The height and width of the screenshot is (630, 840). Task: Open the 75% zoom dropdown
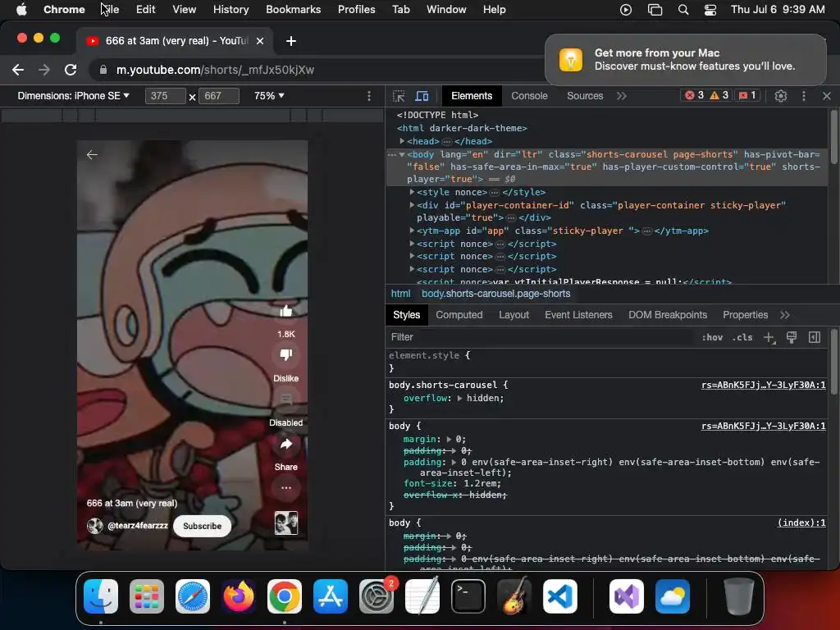coord(269,96)
